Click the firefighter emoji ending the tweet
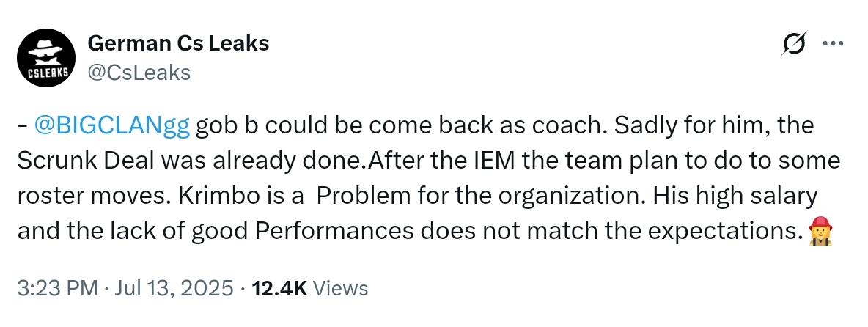Screen dimensions: 868x327 pos(820,231)
